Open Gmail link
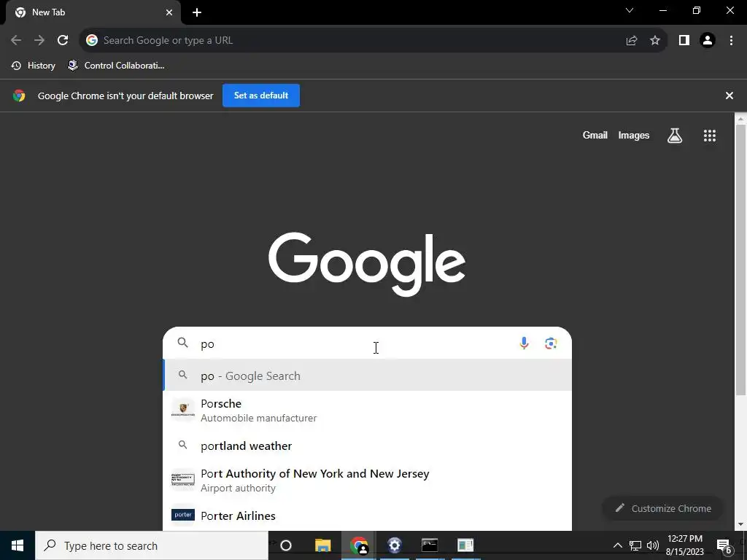The image size is (747, 560). click(595, 135)
